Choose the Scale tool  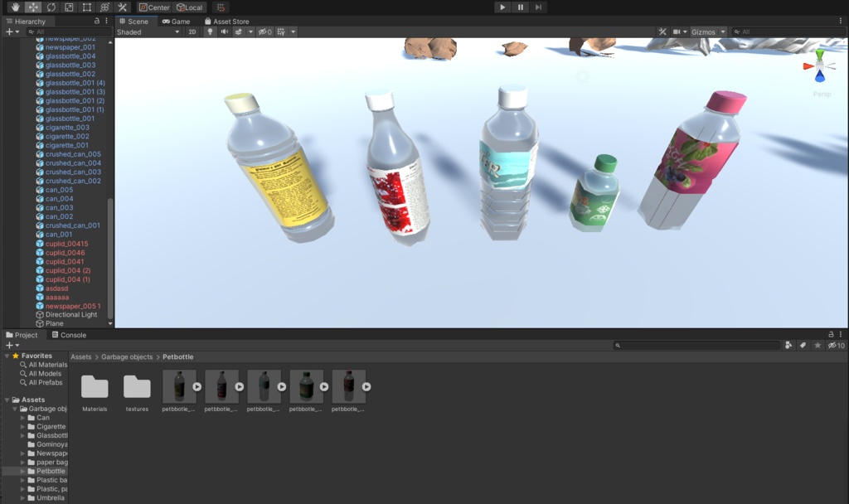pos(67,7)
